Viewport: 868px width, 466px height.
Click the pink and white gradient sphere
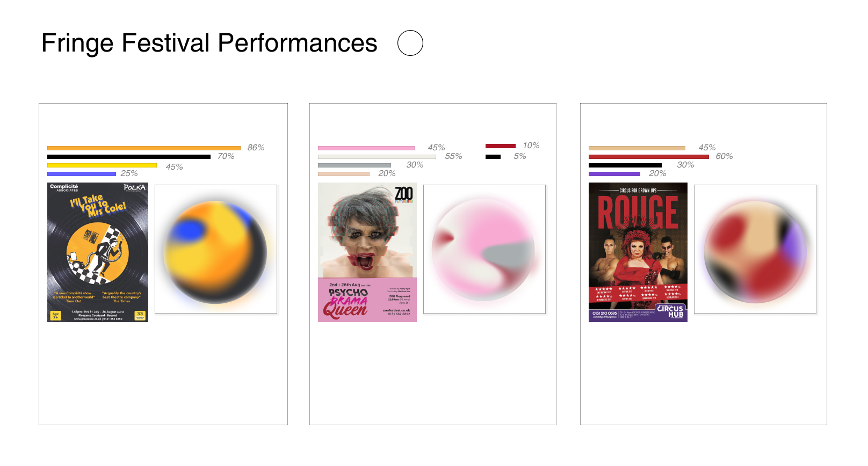(484, 250)
